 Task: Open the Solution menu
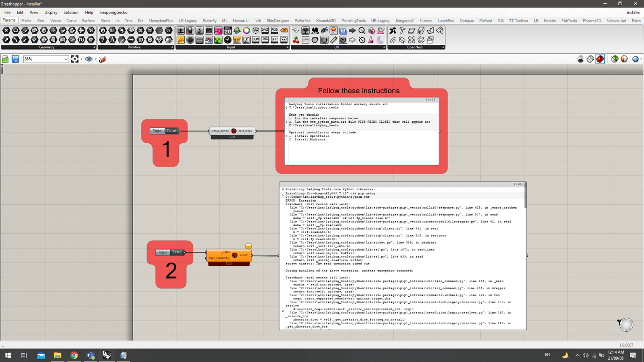[71, 12]
